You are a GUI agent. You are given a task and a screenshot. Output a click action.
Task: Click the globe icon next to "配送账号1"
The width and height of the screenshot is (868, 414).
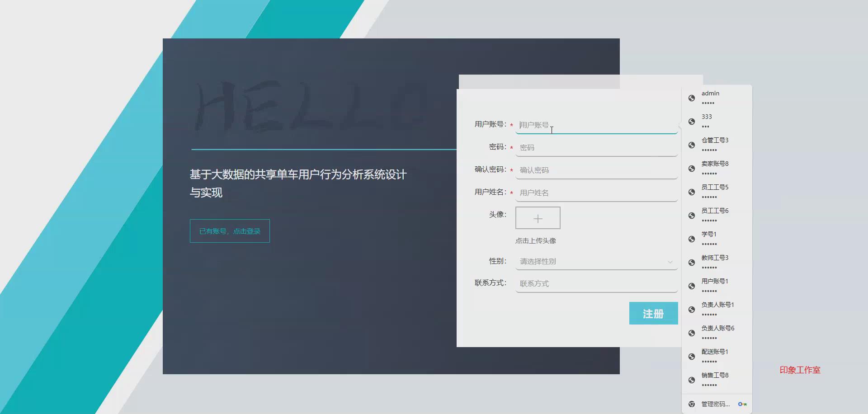click(x=691, y=357)
